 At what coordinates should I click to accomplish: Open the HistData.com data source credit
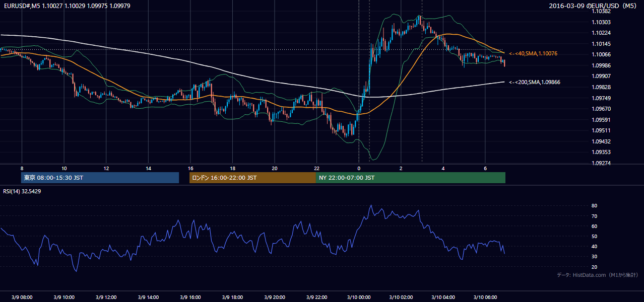(598, 275)
